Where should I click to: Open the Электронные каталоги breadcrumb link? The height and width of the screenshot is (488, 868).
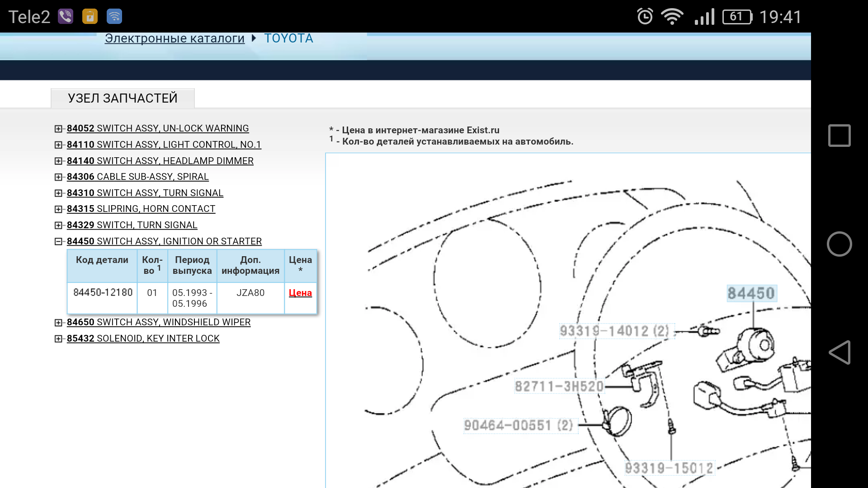coord(175,38)
